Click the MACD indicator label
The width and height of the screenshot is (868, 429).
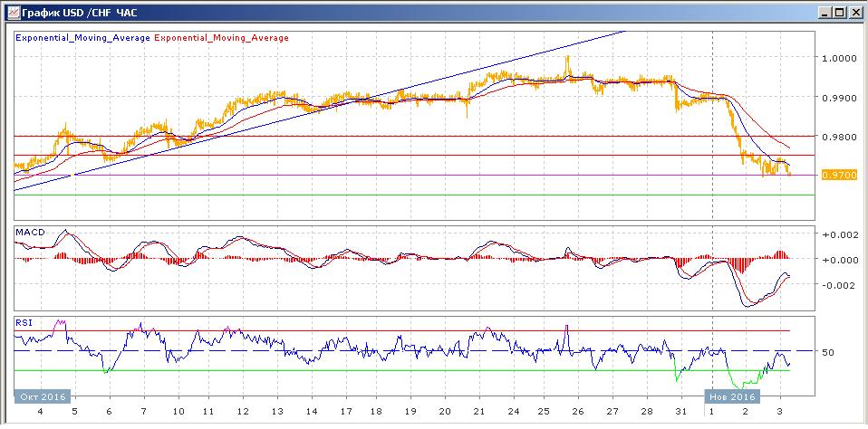(x=29, y=233)
